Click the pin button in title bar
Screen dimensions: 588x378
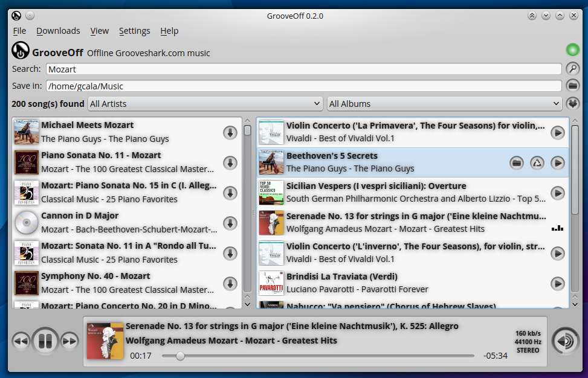30,15
